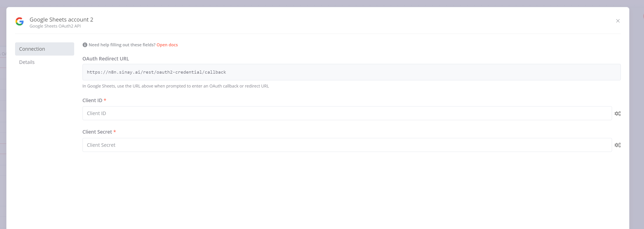Click the OAuth Redirect URL box to copy
The image size is (644, 229).
(351, 72)
